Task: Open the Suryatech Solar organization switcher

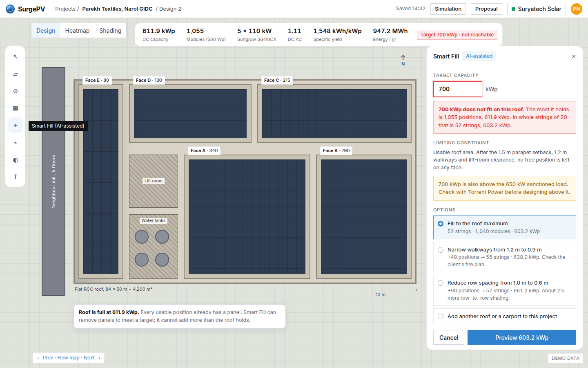Action: pos(536,9)
